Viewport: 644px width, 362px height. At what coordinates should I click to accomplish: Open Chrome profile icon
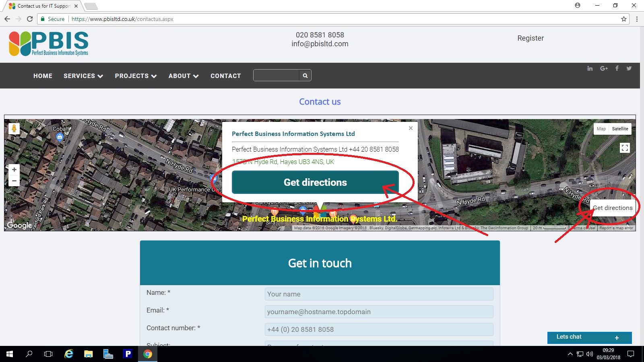[578, 5]
